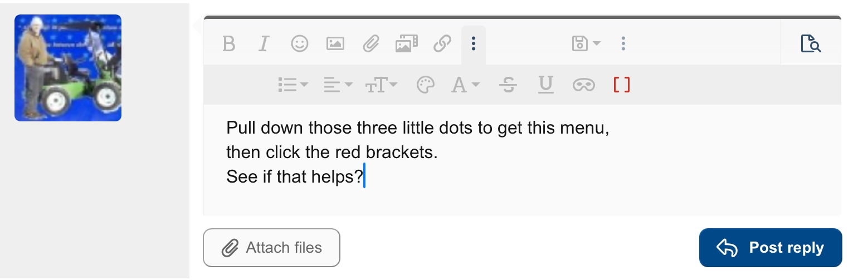Toggle bold text formatting
Image resolution: width=868 pixels, height=280 pixels.
[228, 43]
